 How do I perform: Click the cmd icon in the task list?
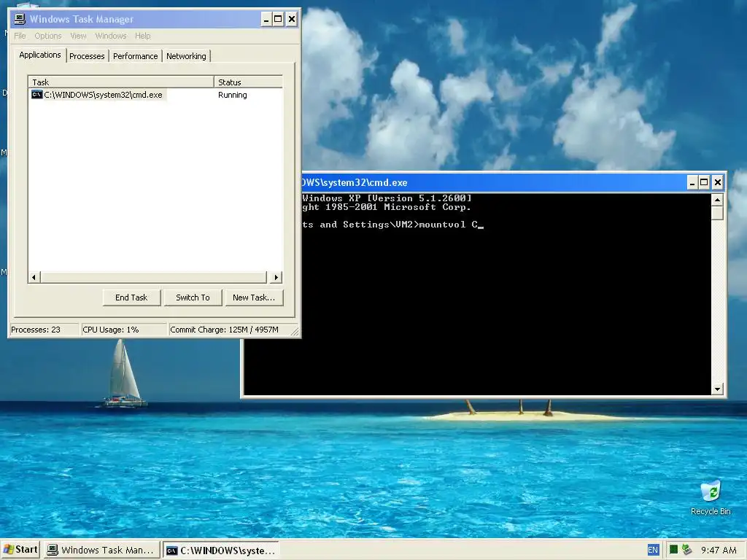tap(36, 95)
